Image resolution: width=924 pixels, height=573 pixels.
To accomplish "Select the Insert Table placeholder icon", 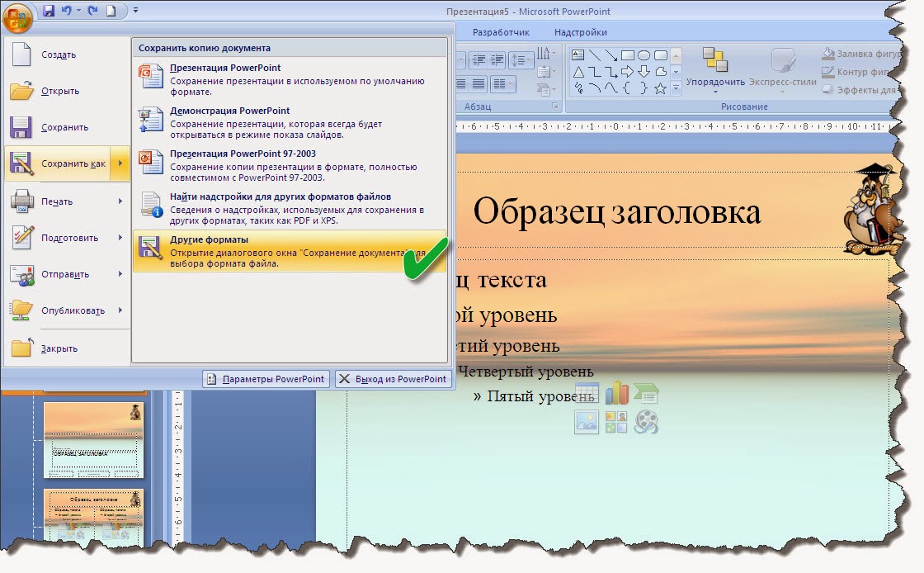I will (587, 393).
